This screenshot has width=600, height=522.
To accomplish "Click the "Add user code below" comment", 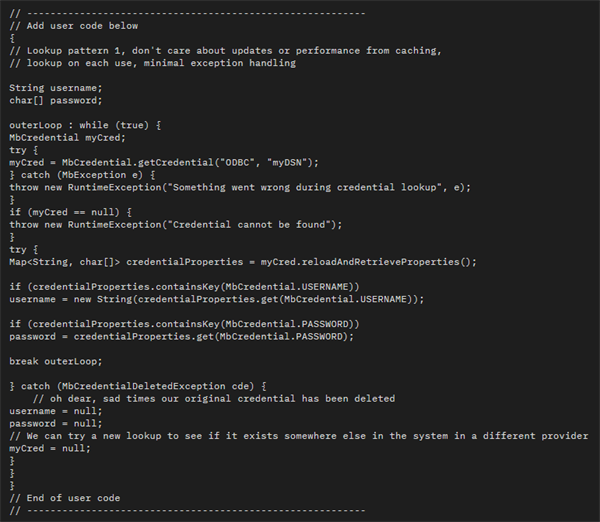I will 74,25.
